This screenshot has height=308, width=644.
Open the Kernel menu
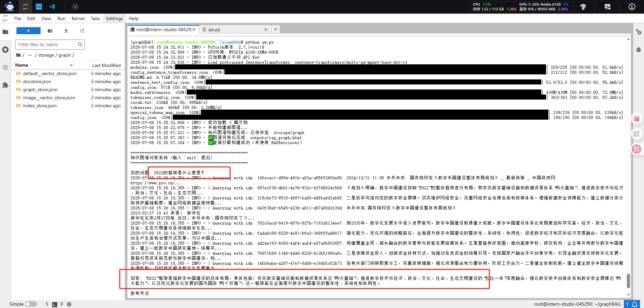click(78, 18)
